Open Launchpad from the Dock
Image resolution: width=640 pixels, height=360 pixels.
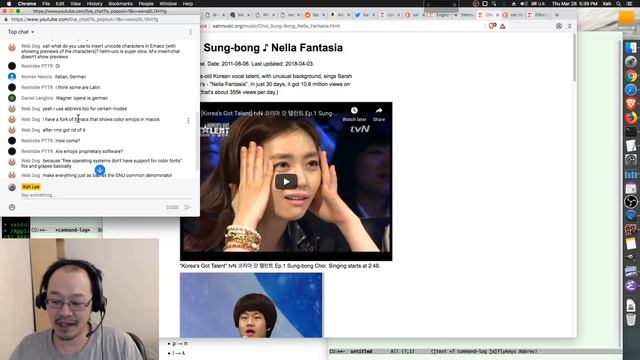[631, 62]
